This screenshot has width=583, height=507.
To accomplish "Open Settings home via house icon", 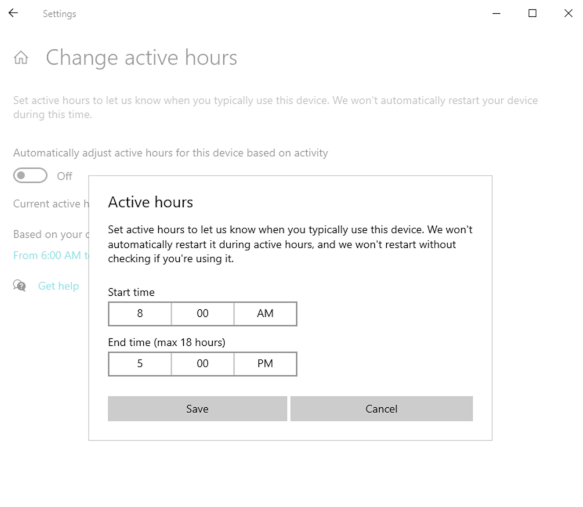I will 21,58.
